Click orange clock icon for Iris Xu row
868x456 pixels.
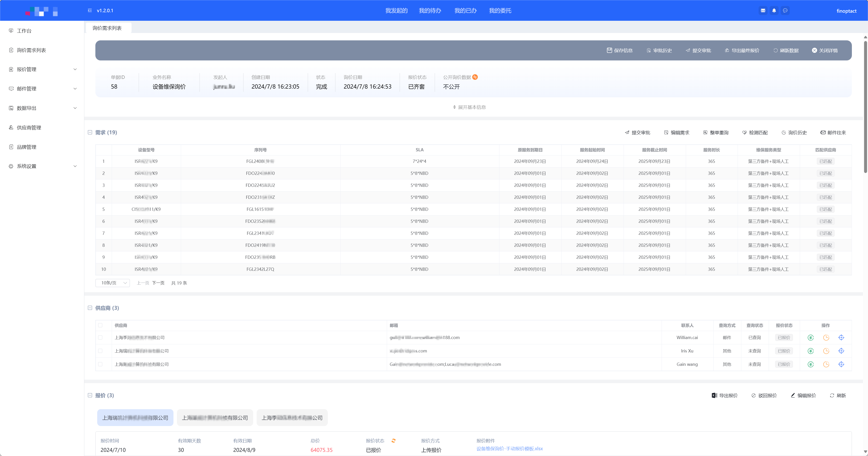tap(826, 351)
